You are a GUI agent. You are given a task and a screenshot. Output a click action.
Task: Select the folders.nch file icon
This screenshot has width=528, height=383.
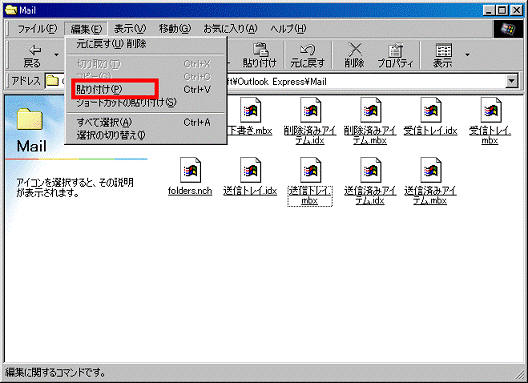click(x=190, y=170)
